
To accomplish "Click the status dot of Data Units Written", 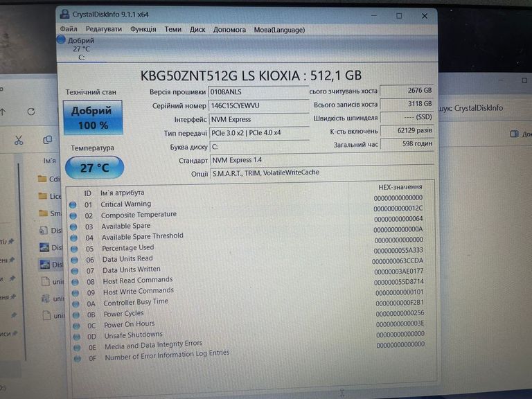I will 75,271.
